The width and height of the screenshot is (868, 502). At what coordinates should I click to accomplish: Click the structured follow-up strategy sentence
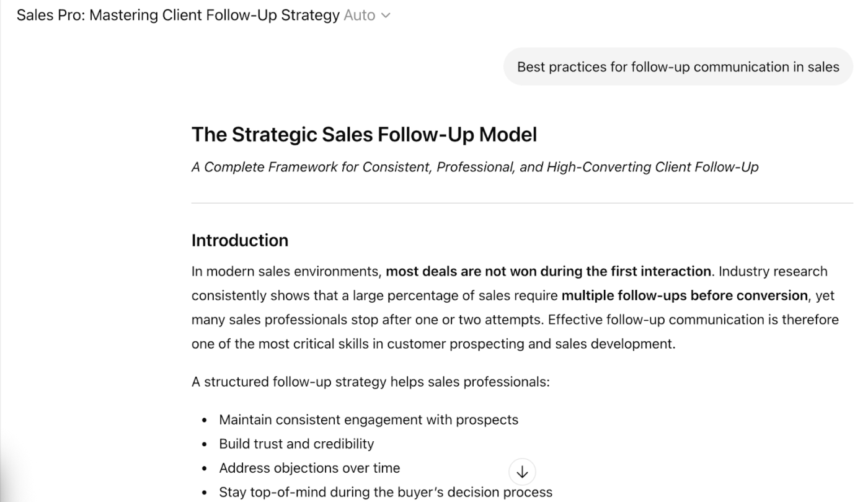coord(370,381)
